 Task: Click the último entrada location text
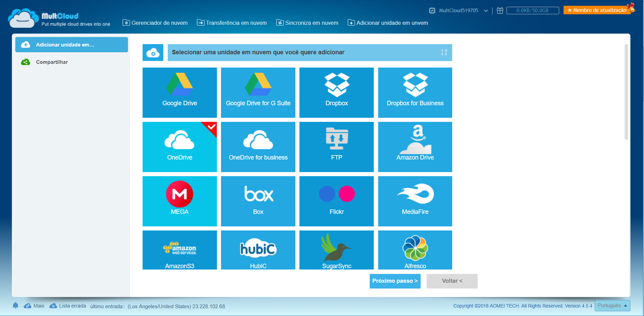click(x=158, y=306)
